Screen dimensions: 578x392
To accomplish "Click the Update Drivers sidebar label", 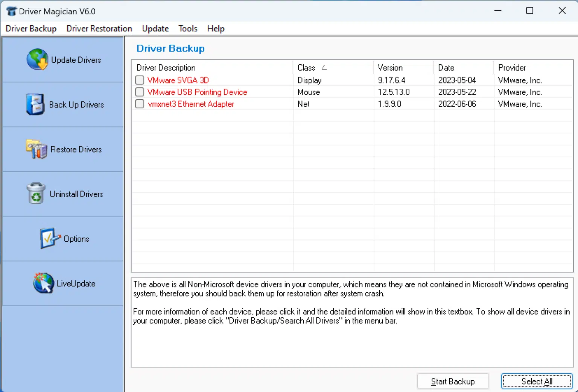I will 76,60.
